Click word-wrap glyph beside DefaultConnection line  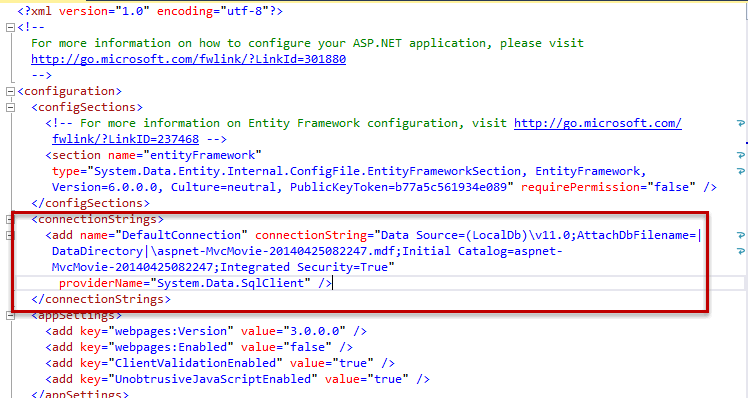[x=740, y=235]
